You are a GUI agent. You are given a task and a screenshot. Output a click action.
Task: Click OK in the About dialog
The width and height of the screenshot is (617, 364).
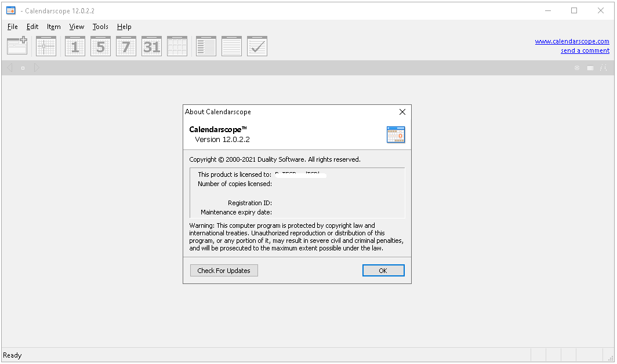click(383, 270)
